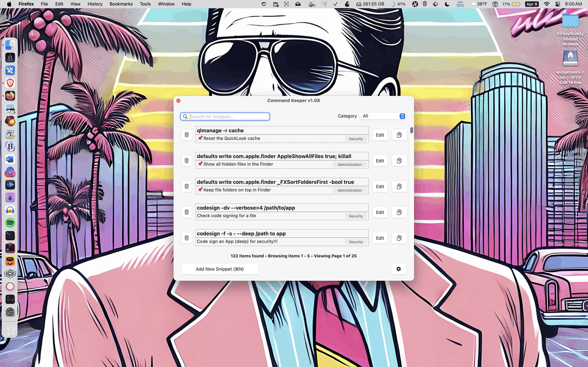This screenshot has width=588, height=367.
Task: Open the History menu
Action: point(95,4)
